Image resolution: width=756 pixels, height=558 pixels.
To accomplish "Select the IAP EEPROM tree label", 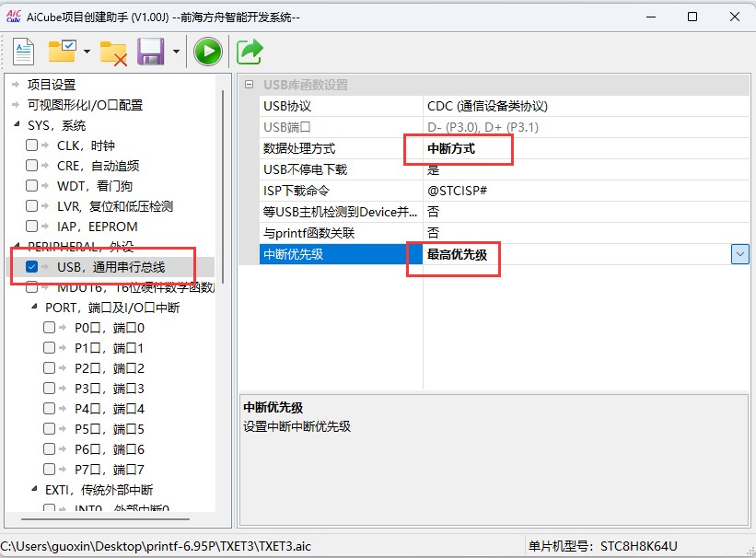I will pyautogui.click(x=98, y=227).
